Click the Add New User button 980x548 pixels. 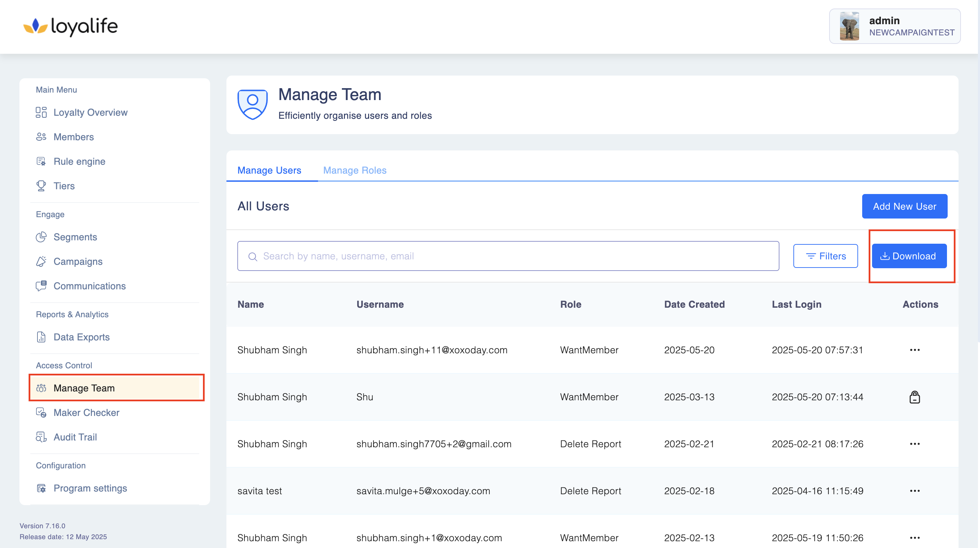click(904, 207)
